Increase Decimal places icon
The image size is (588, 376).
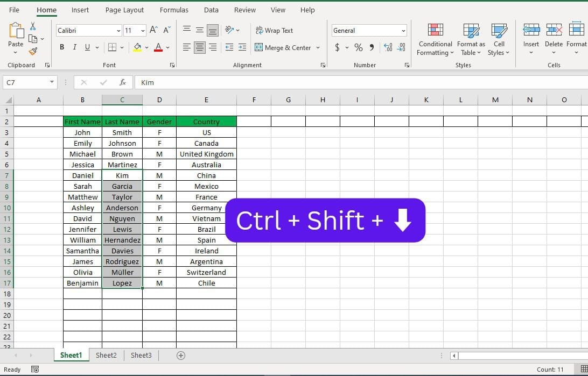(x=388, y=47)
